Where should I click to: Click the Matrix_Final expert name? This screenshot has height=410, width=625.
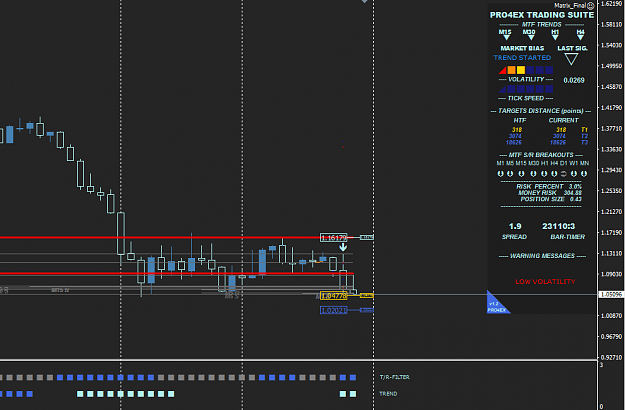pos(570,6)
